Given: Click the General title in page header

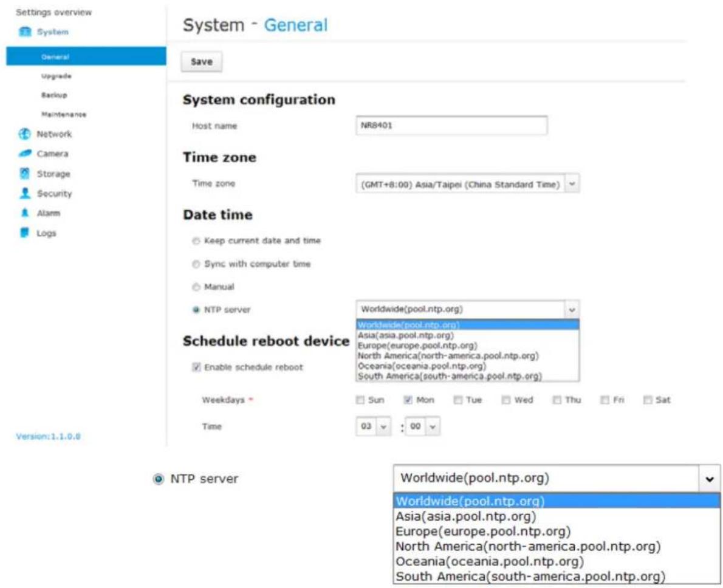Looking at the screenshot, I should pos(295,25).
